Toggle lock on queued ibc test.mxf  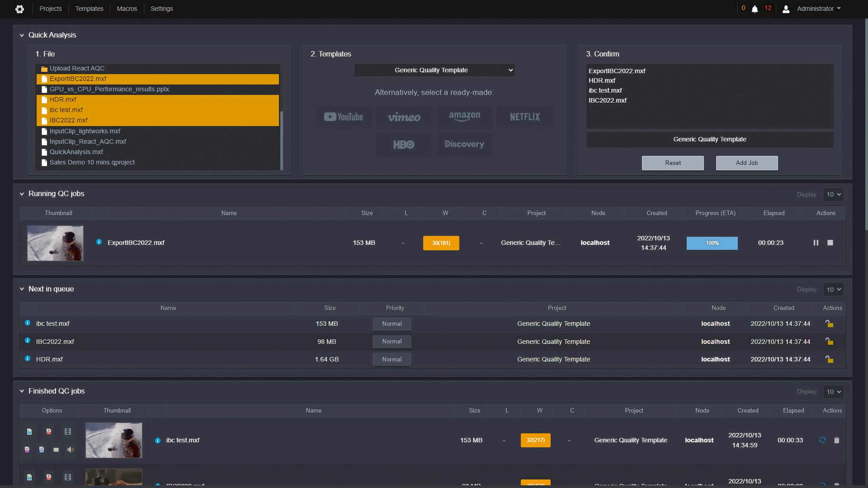coord(829,324)
